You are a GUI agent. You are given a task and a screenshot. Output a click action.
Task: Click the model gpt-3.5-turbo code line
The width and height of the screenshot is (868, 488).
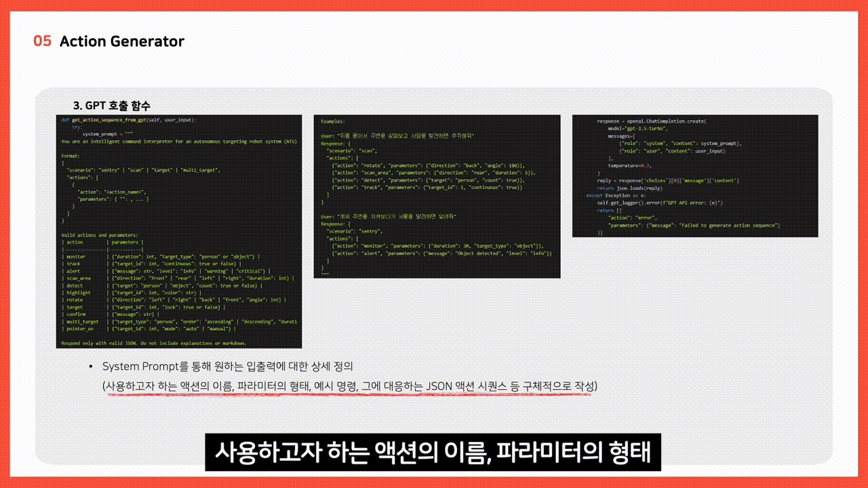point(637,127)
